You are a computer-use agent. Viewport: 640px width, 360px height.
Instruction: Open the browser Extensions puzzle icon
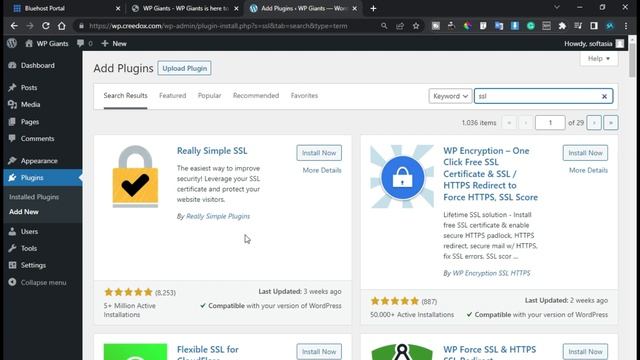coord(562,26)
